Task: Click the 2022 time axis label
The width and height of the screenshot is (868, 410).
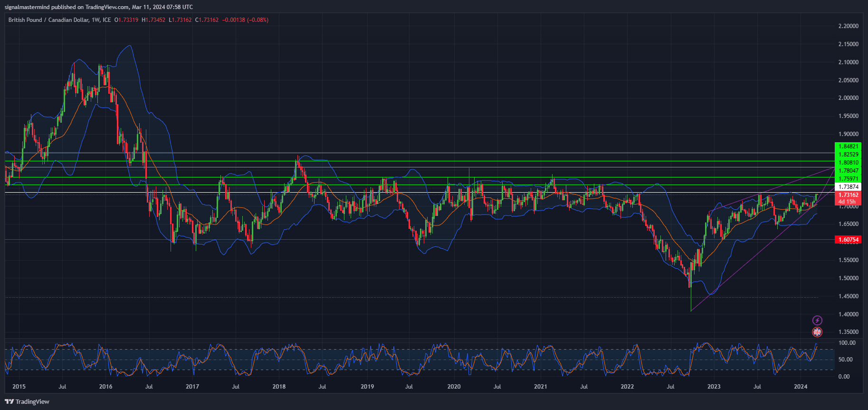Action: click(x=627, y=387)
